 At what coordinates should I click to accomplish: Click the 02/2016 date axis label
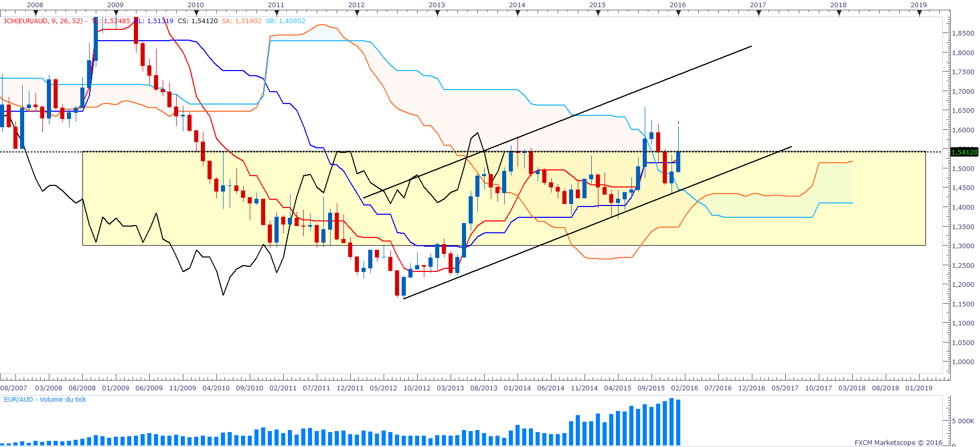pos(684,388)
